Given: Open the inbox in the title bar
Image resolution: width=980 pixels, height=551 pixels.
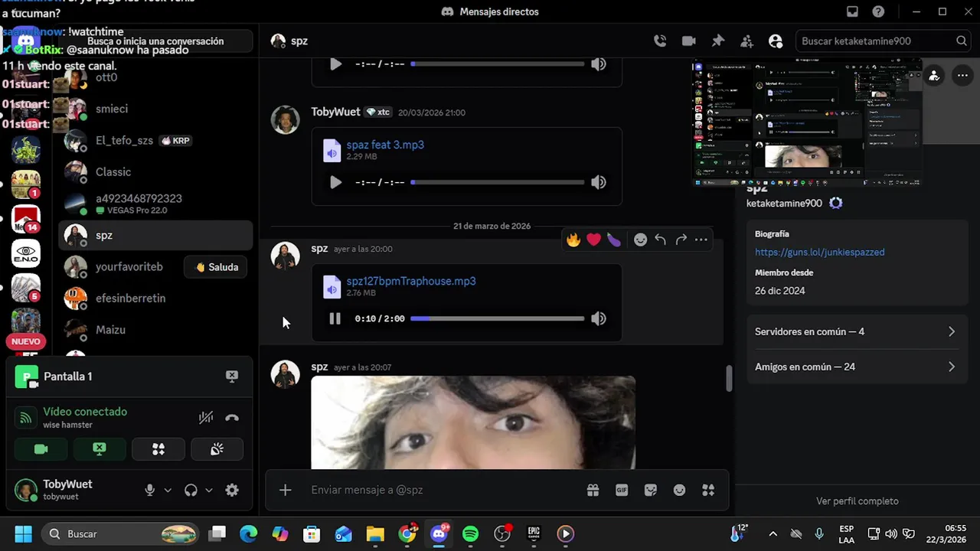Looking at the screenshot, I should pos(852,11).
